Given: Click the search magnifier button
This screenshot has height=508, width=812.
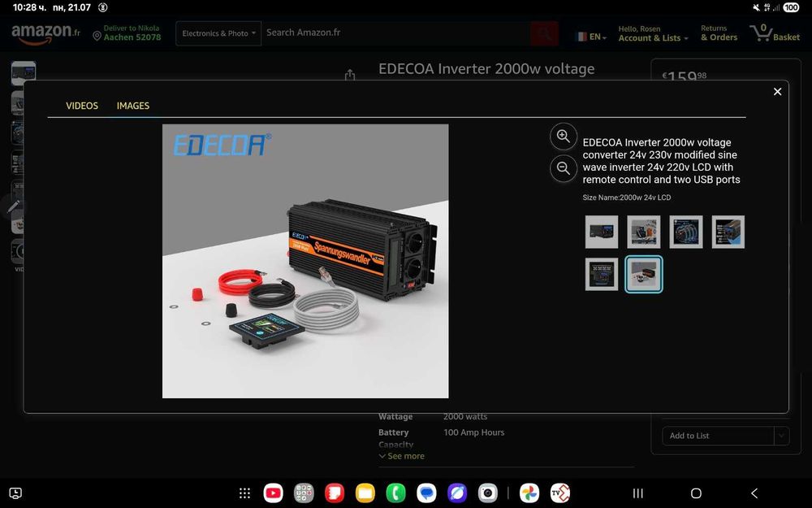Looking at the screenshot, I should (544, 33).
